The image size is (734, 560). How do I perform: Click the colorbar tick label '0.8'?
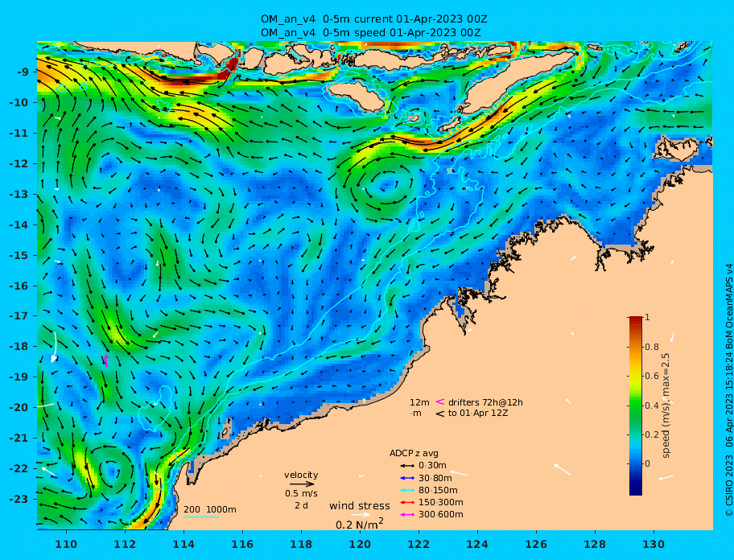[x=652, y=347]
